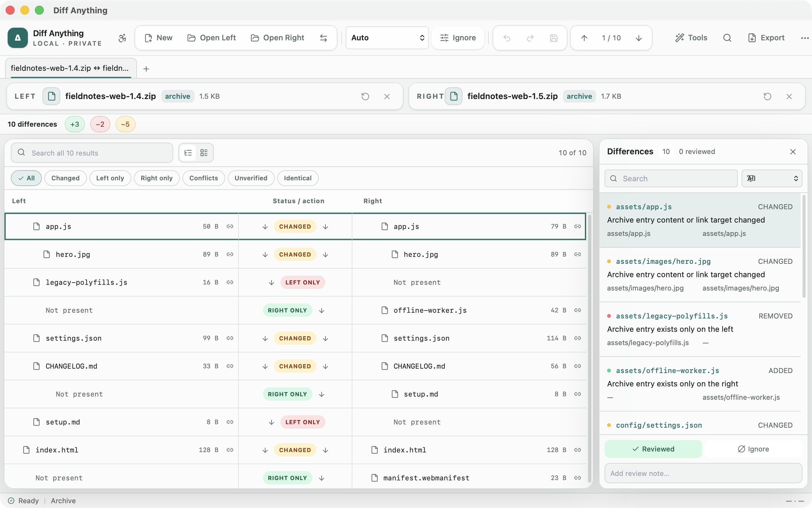Click link icon of right app.js
The image size is (812, 508).
click(x=578, y=226)
